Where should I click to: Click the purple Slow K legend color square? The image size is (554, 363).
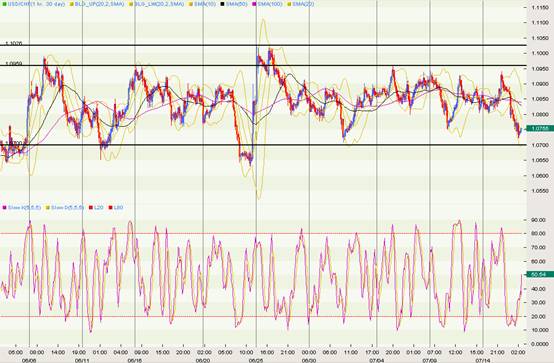tap(4, 207)
